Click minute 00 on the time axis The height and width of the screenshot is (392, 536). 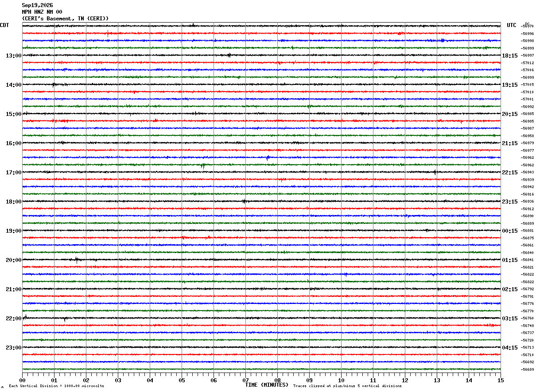pyautogui.click(x=22, y=380)
